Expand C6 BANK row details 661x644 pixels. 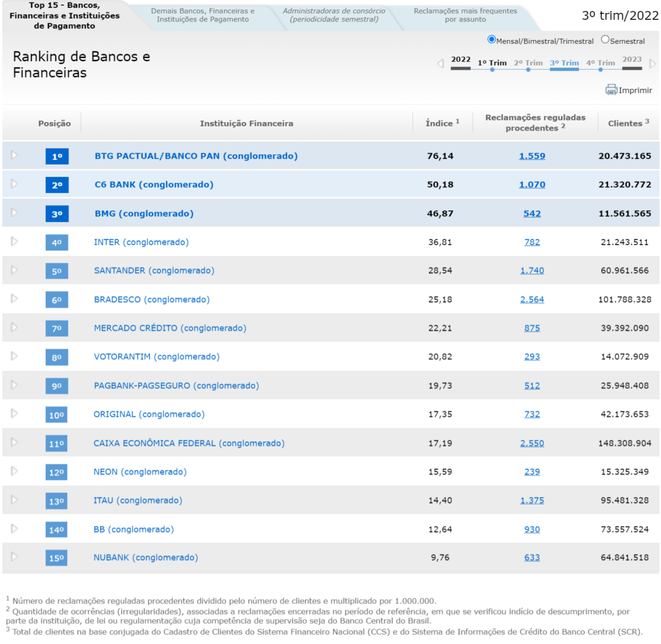click(x=14, y=184)
